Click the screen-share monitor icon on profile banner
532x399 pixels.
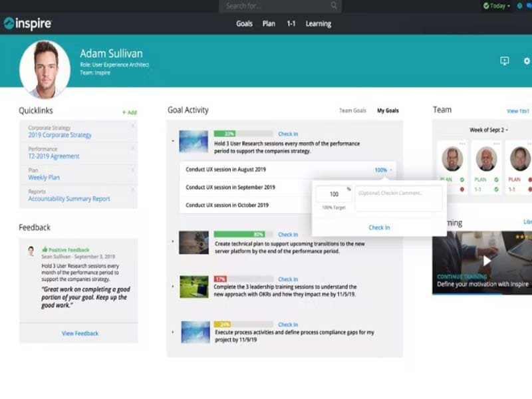(503, 61)
